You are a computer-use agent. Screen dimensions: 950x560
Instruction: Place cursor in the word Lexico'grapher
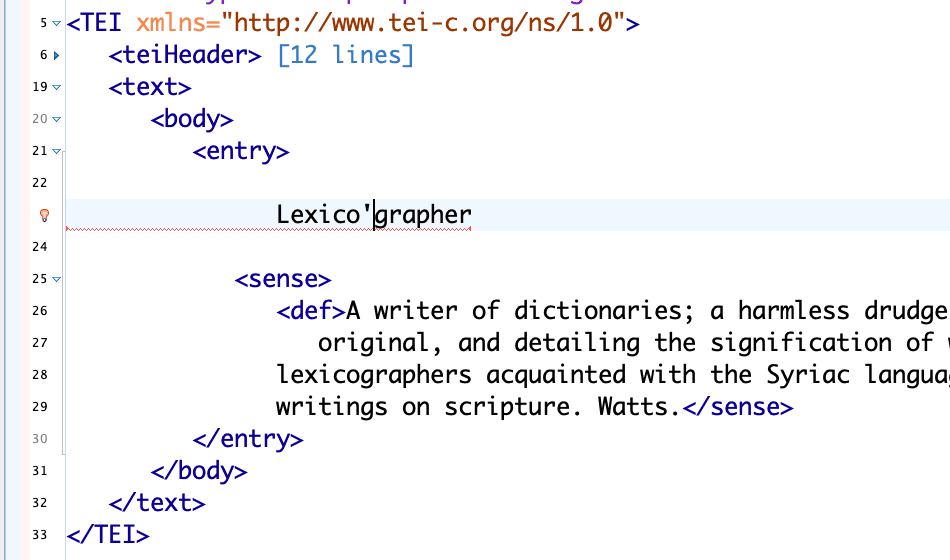(373, 215)
